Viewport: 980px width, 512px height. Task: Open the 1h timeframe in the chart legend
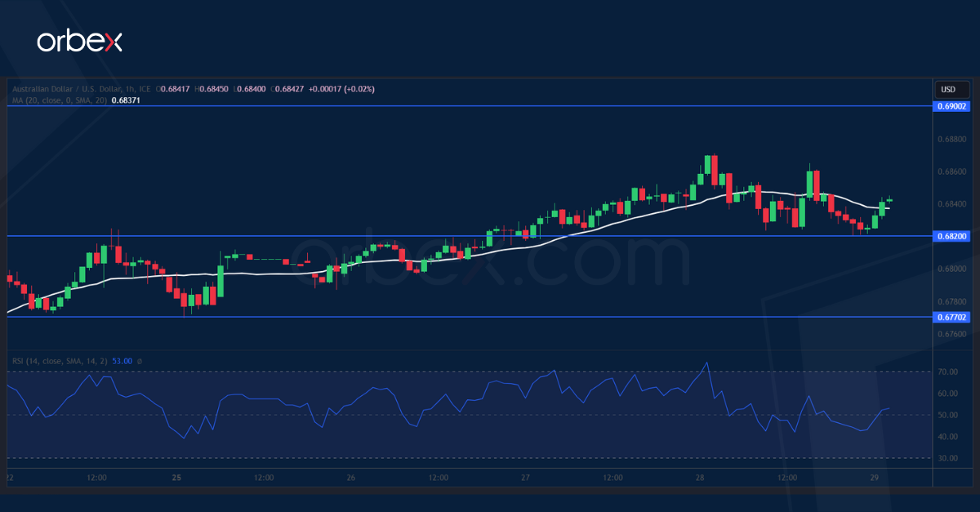[129, 88]
